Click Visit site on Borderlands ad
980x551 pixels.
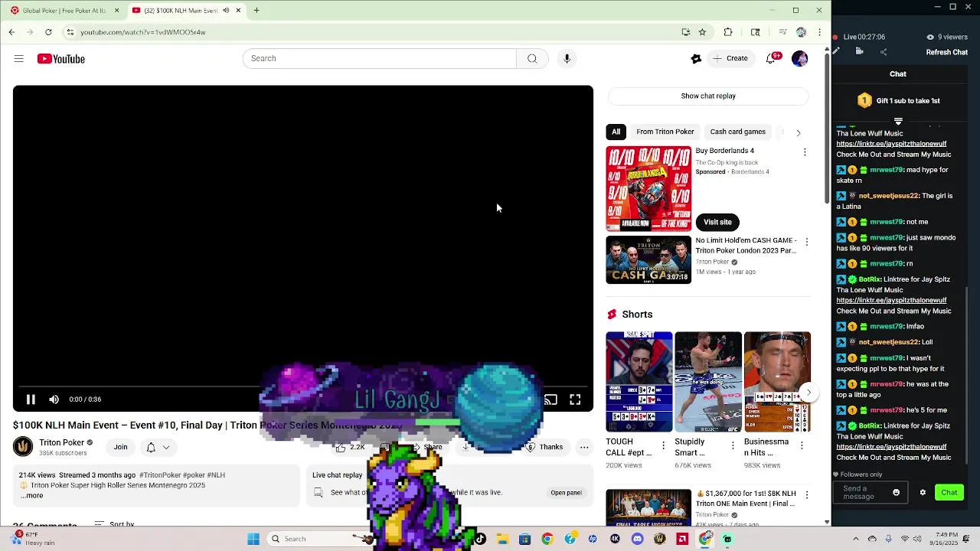(x=717, y=222)
